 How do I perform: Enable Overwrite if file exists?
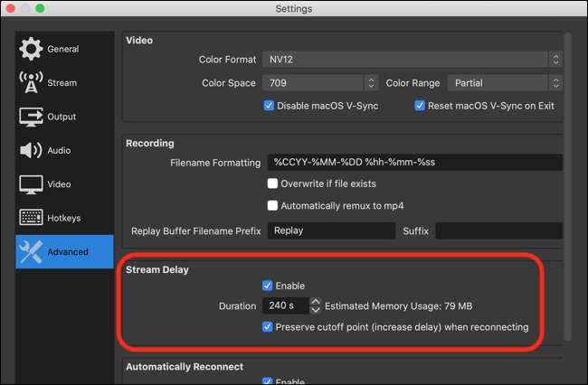272,183
